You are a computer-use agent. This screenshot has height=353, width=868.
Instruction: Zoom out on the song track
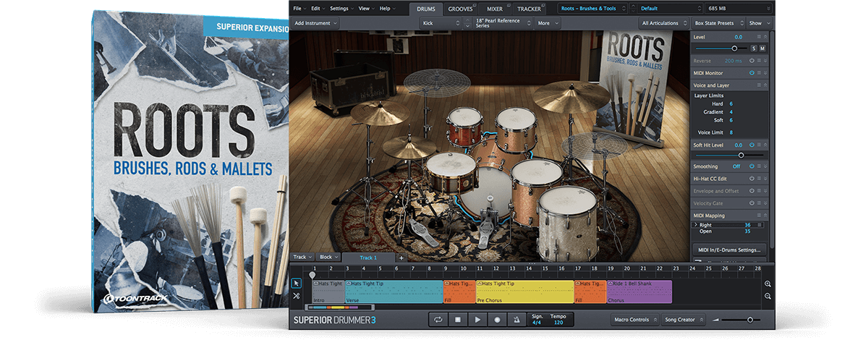pos(767,297)
